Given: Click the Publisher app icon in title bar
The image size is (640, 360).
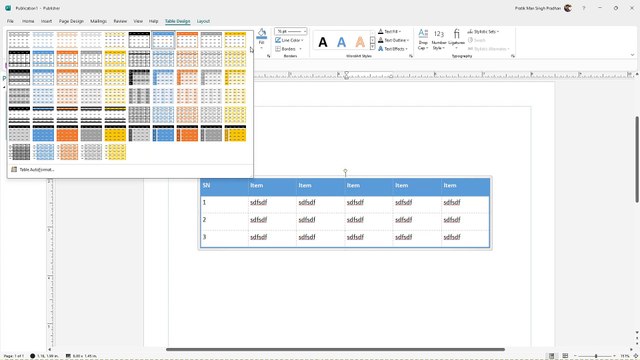Looking at the screenshot, I should coord(8,8).
